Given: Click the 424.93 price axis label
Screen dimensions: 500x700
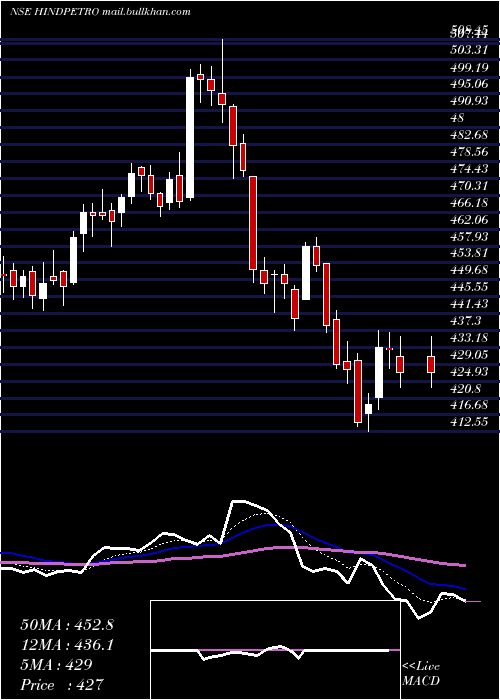Looking at the screenshot, I should (468, 372).
